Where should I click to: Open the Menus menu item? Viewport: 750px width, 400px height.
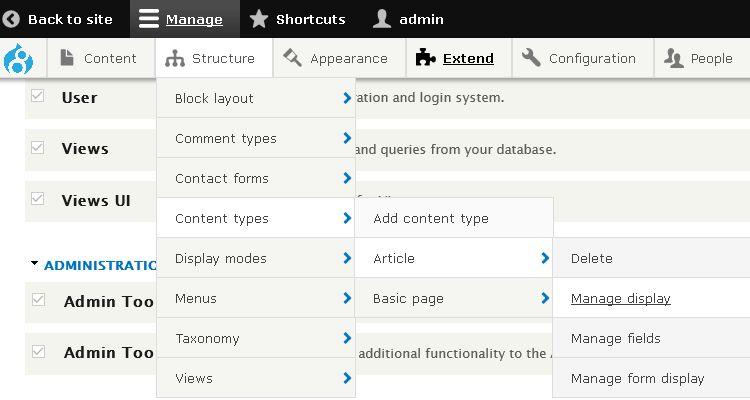256,298
